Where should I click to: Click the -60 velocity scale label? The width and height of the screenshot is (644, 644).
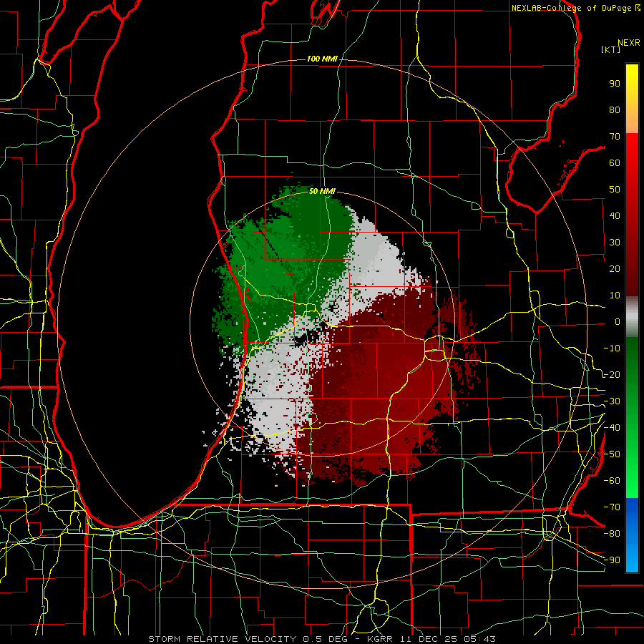(612, 481)
